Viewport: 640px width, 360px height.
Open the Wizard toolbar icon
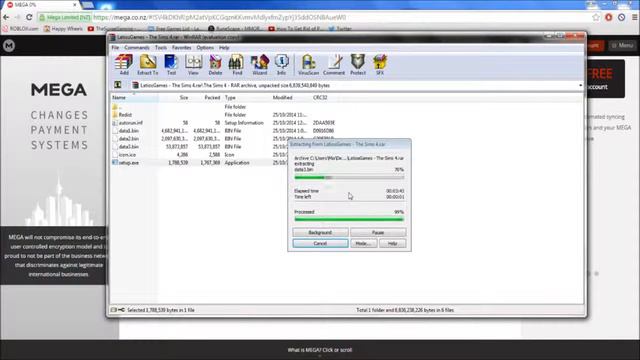click(260, 64)
